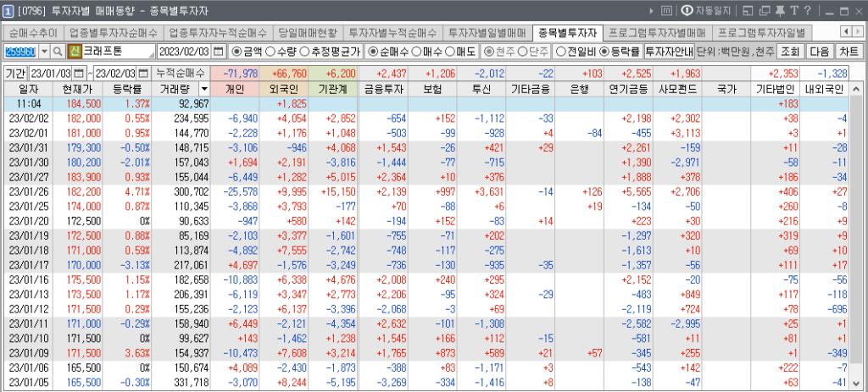
Task: Click the 차트 button
Action: (x=849, y=52)
